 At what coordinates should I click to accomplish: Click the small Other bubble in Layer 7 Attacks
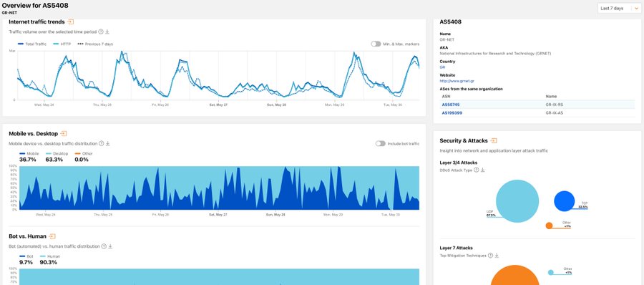tap(551, 272)
